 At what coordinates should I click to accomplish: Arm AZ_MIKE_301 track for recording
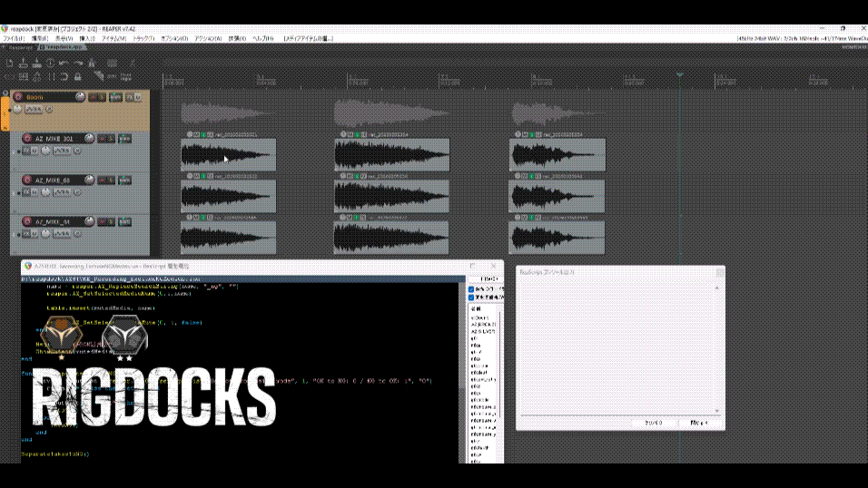[x=27, y=138]
